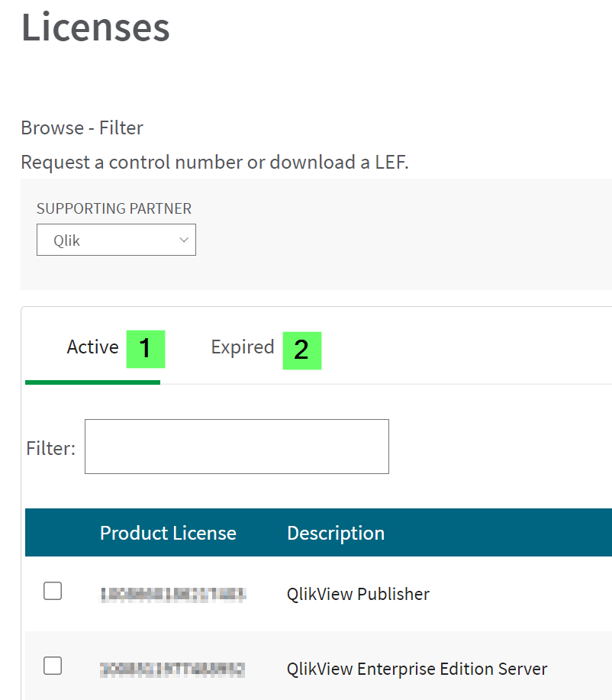Screen dimensions: 612x700
Task: Click the chevron on the Qlik selector
Action: coord(184,239)
